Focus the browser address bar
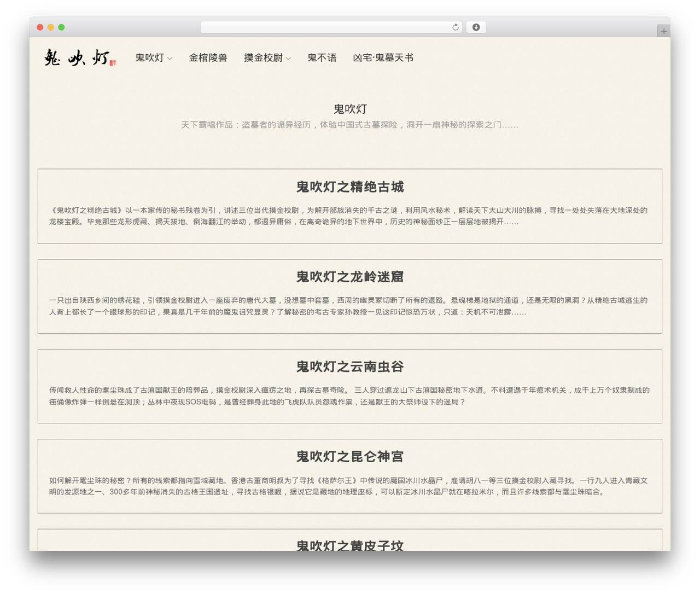Image resolution: width=700 pixels, height=593 pixels. coord(331,27)
